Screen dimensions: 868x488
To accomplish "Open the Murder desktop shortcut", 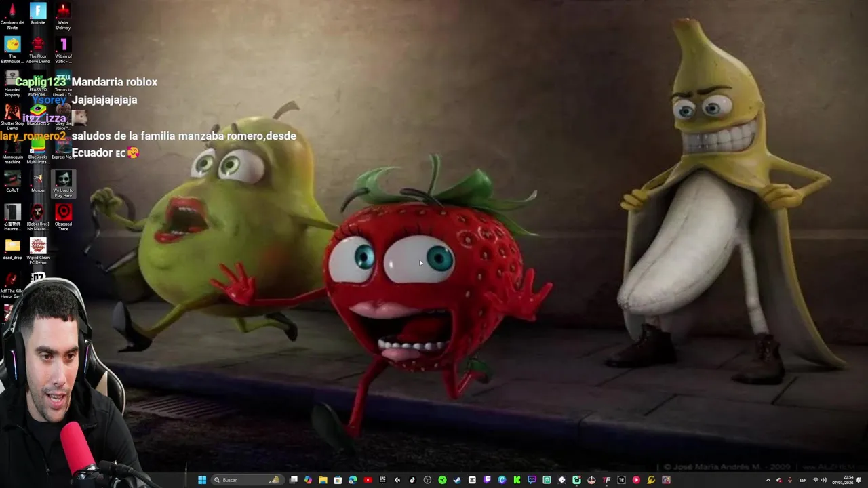I will [x=38, y=182].
